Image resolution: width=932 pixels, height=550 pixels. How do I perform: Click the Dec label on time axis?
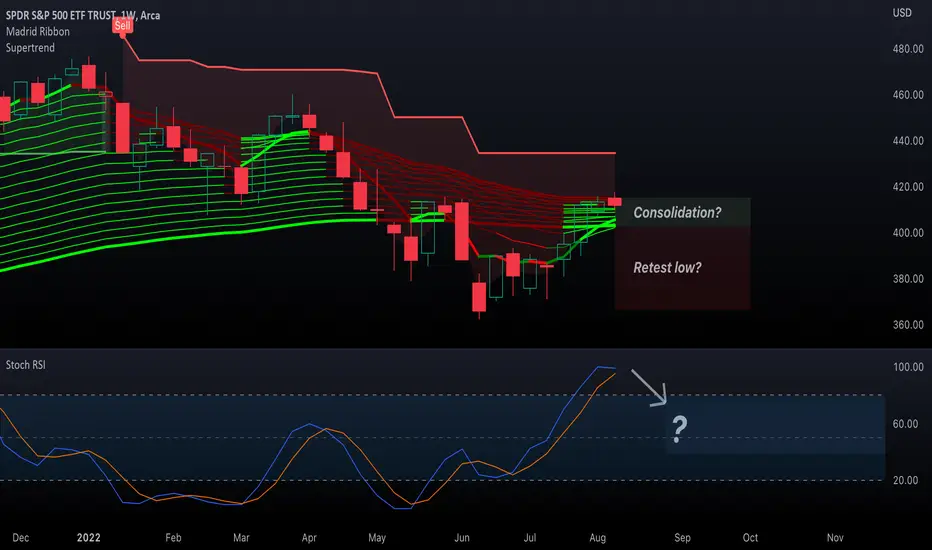click(x=20, y=538)
